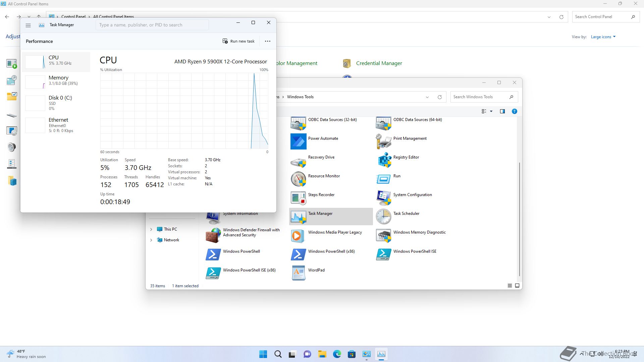Screen dimensions: 644x362
Task: Open Windows Tools help button
Action: point(514,111)
